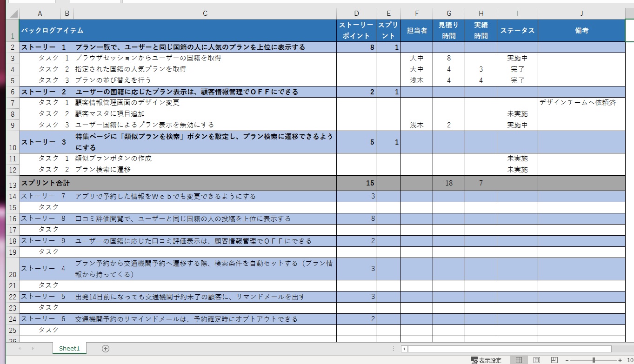Image resolution: width=634 pixels, height=364 pixels.
Task: Click the バックログアイテム header cell
Action: point(178,31)
